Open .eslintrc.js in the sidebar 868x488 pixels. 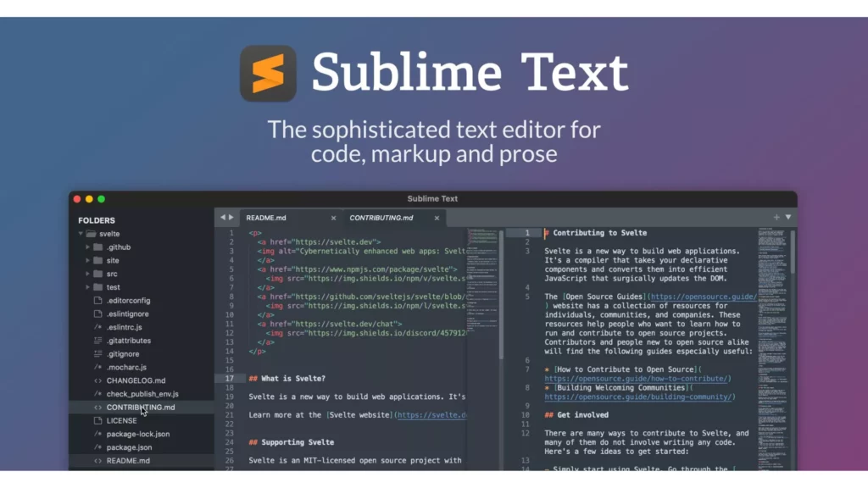pyautogui.click(x=124, y=327)
